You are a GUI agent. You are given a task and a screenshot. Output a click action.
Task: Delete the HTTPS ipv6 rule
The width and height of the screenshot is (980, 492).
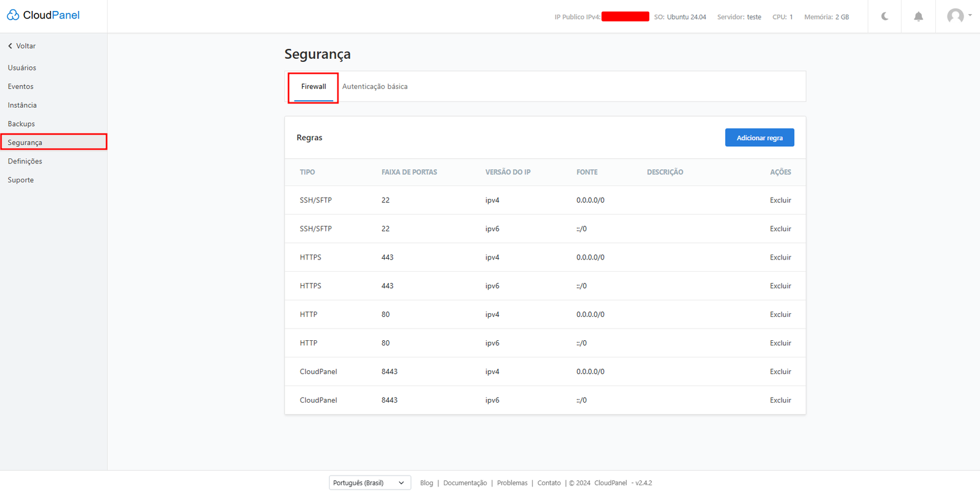780,286
